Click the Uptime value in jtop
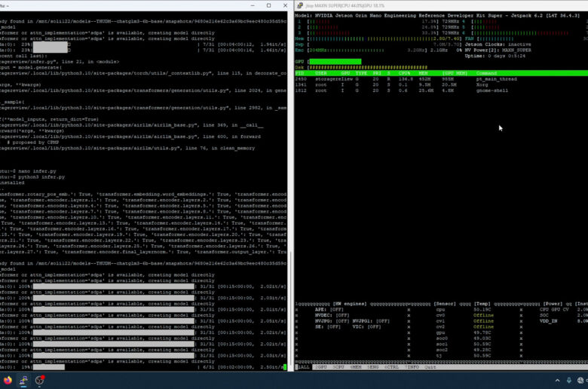The height and width of the screenshot is (389, 588). point(507,56)
